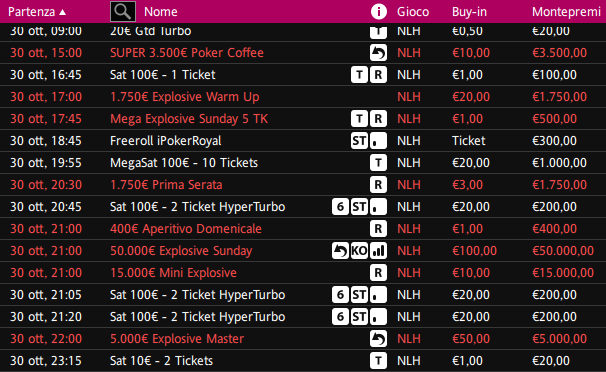Sort by the Gioco column header
This screenshot has width=606, height=372.
[413, 12]
